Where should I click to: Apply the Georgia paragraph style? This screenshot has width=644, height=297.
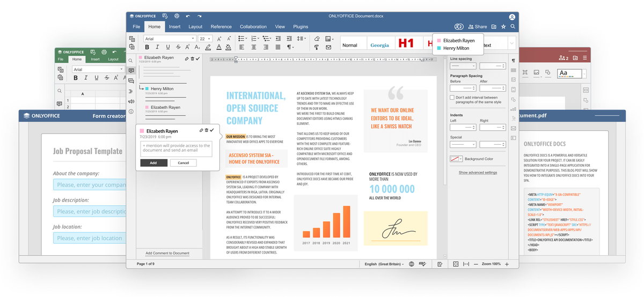point(380,44)
